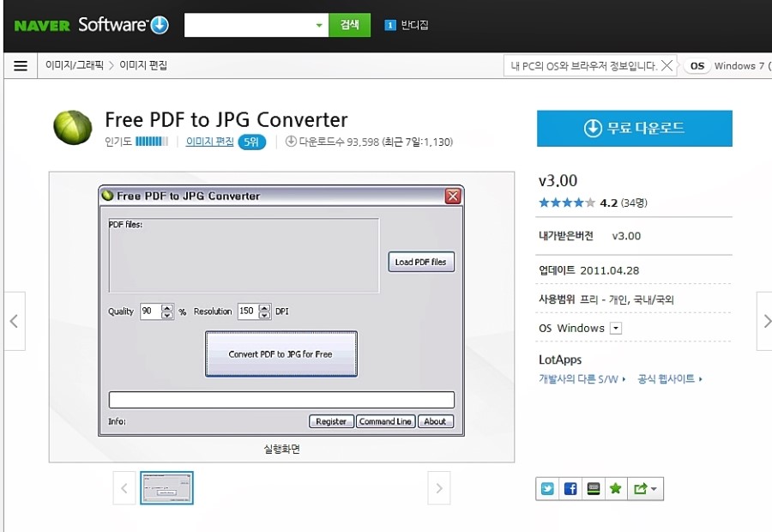This screenshot has height=532, width=772.
Task: Open the 이미지 편집 breadcrumb
Action: [x=143, y=65]
